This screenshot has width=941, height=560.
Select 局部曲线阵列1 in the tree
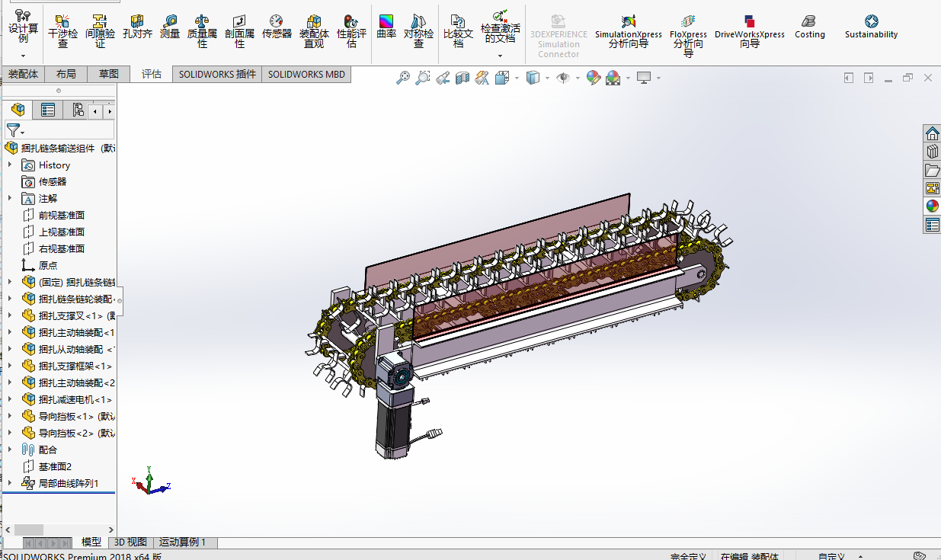pos(69,483)
